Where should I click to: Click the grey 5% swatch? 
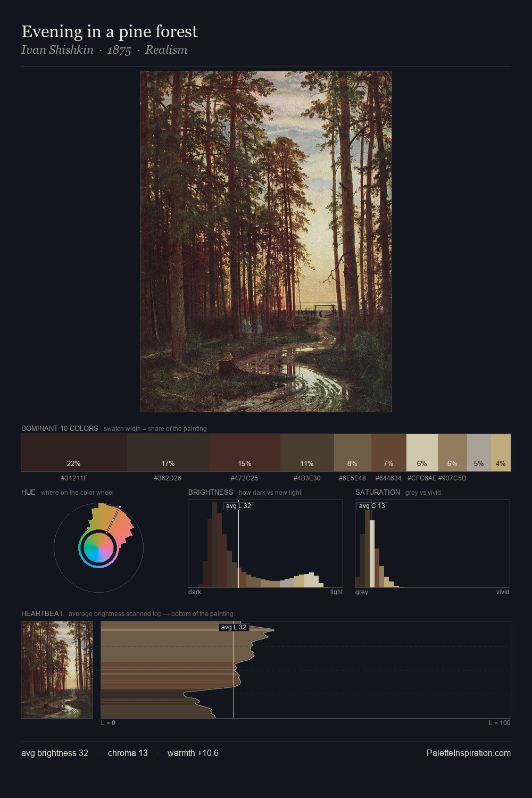click(479, 453)
